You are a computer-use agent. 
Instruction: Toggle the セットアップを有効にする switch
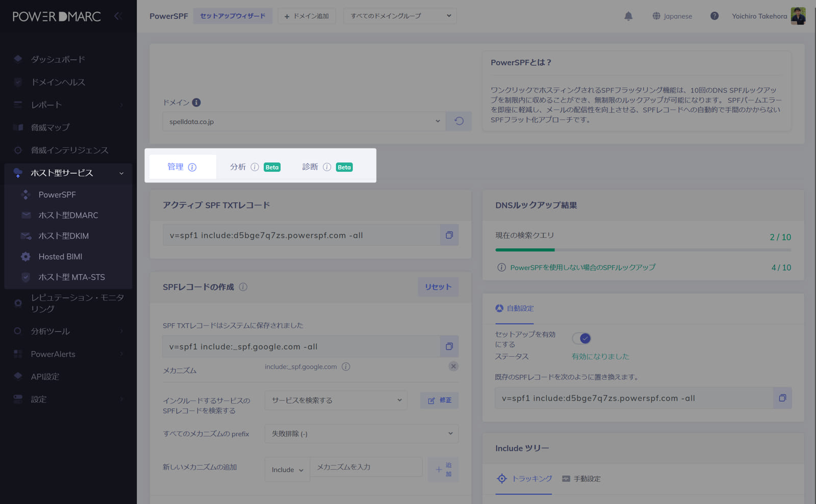click(x=581, y=338)
